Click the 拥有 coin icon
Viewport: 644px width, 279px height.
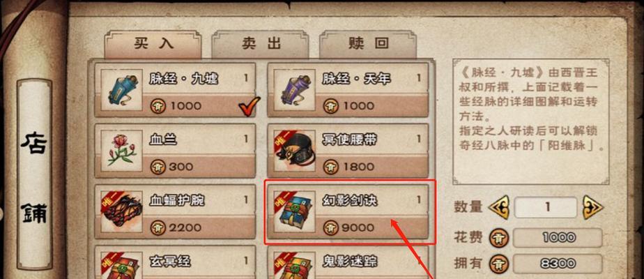click(x=498, y=264)
